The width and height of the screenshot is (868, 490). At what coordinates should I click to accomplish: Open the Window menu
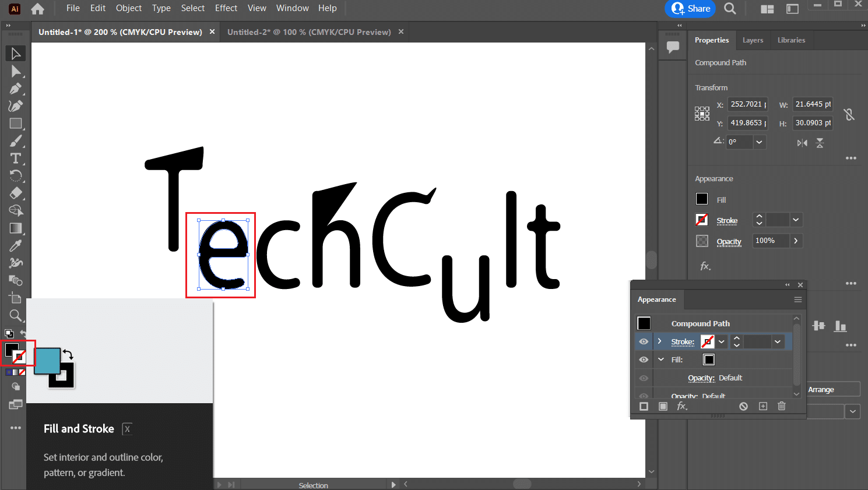[x=293, y=8]
